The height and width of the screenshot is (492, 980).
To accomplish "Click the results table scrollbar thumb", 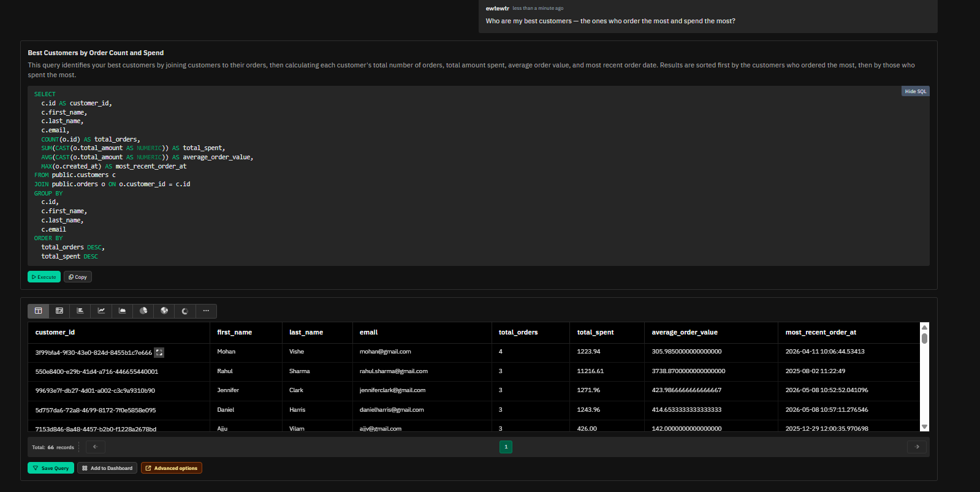I will [x=925, y=338].
